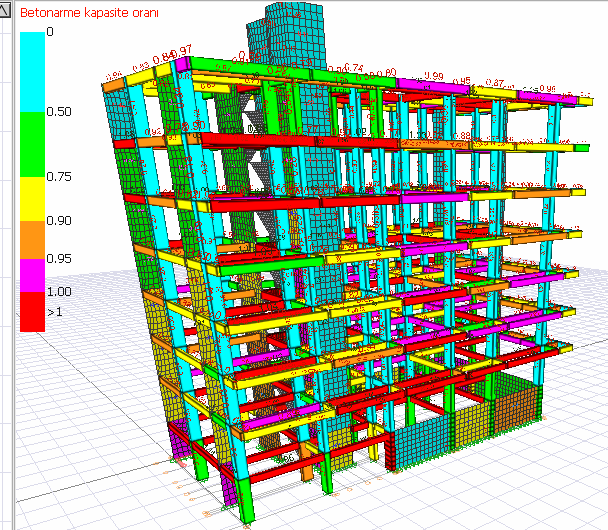The image size is (608, 530).
Task: Click the '0.97' ratio label on roof corner
Action: 183,50
